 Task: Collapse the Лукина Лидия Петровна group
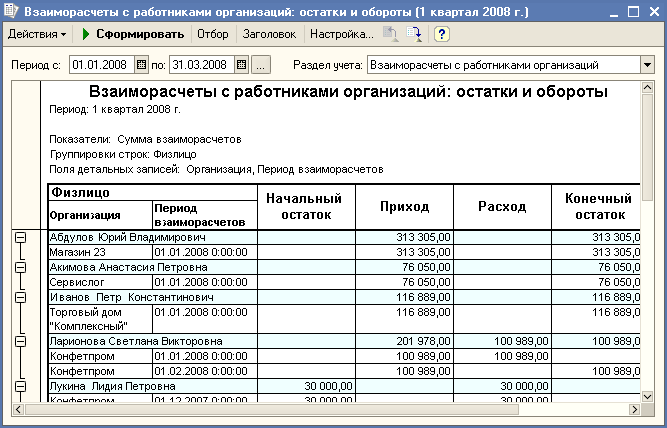pyautogui.click(x=19, y=386)
